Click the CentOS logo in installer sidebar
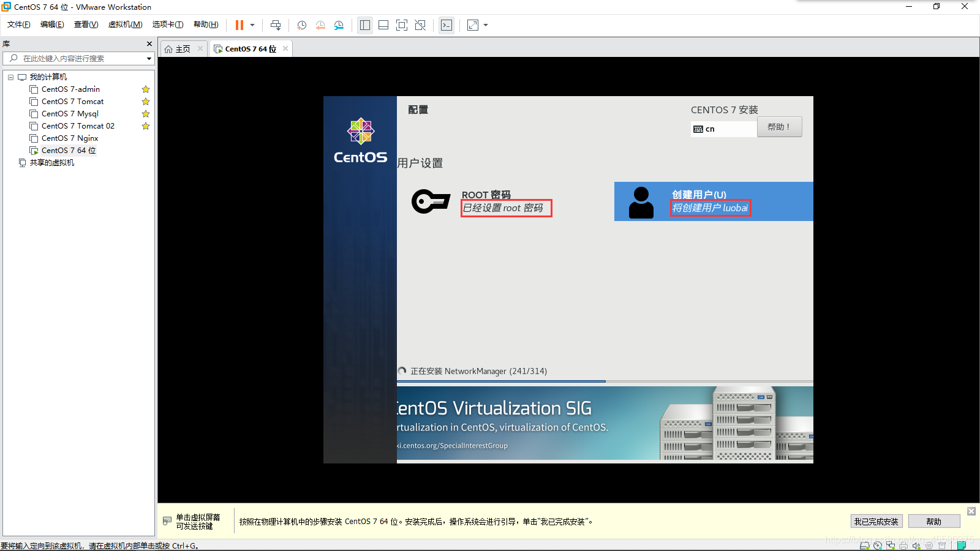The height and width of the screenshot is (551, 980). (x=360, y=141)
